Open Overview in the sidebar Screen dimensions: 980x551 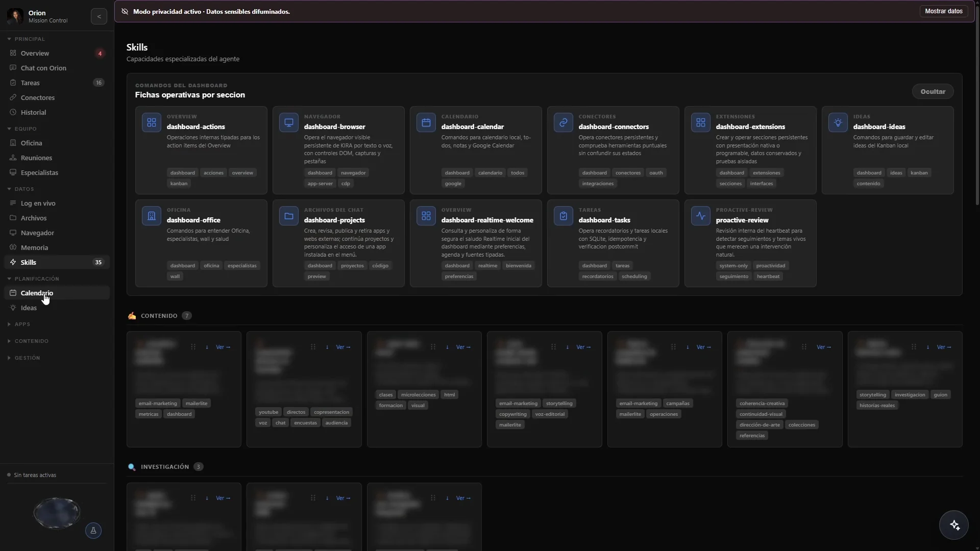pyautogui.click(x=57, y=53)
